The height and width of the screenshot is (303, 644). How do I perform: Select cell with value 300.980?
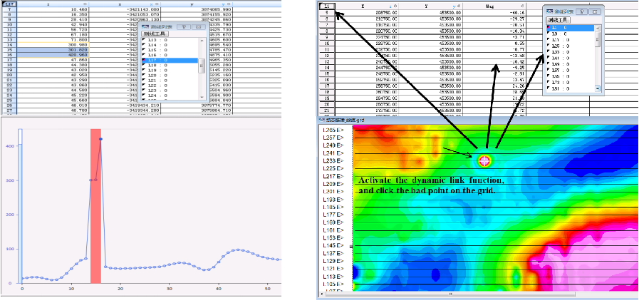pos(53,44)
